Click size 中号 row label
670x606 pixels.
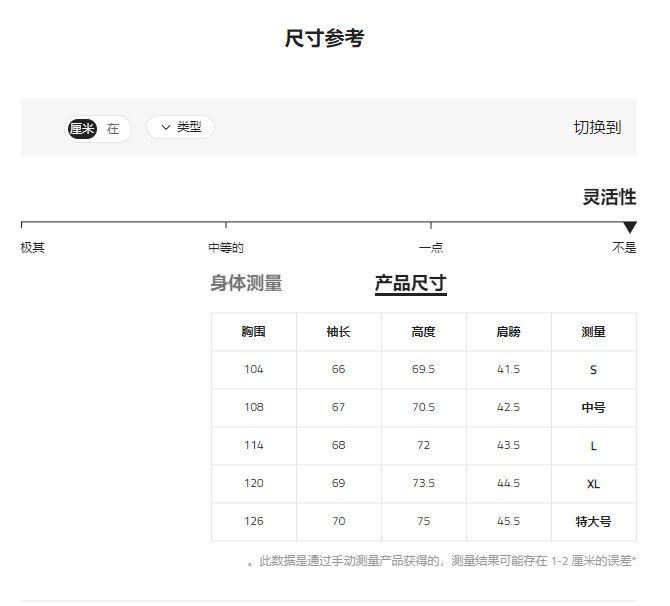594,408
